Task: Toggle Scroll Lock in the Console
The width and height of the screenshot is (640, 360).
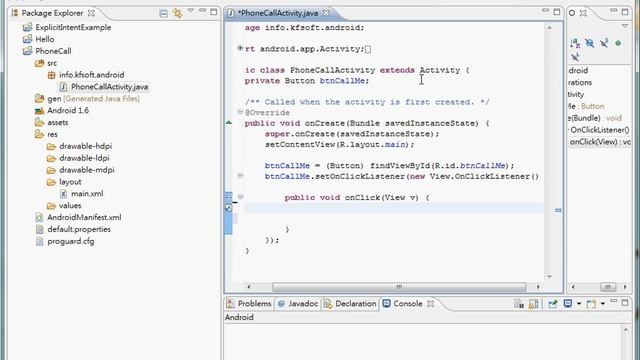Action: (533, 304)
